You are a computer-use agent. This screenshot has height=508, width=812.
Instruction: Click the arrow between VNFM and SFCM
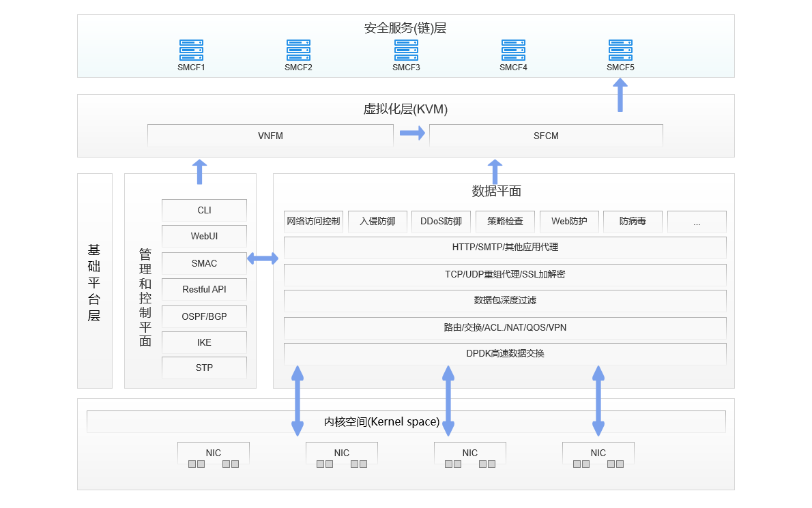click(x=411, y=133)
